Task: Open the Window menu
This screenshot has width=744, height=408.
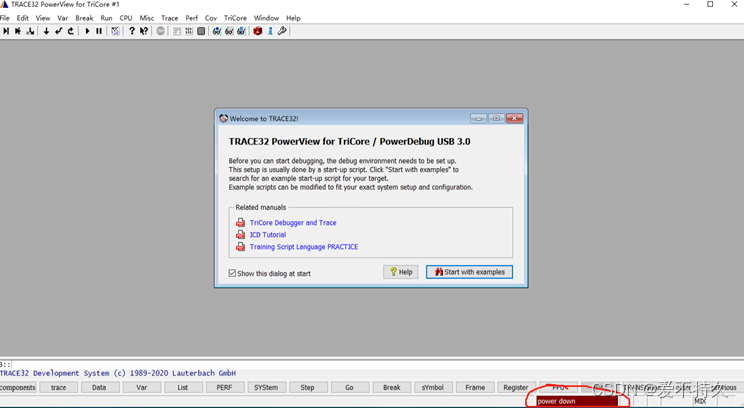Action: (266, 18)
